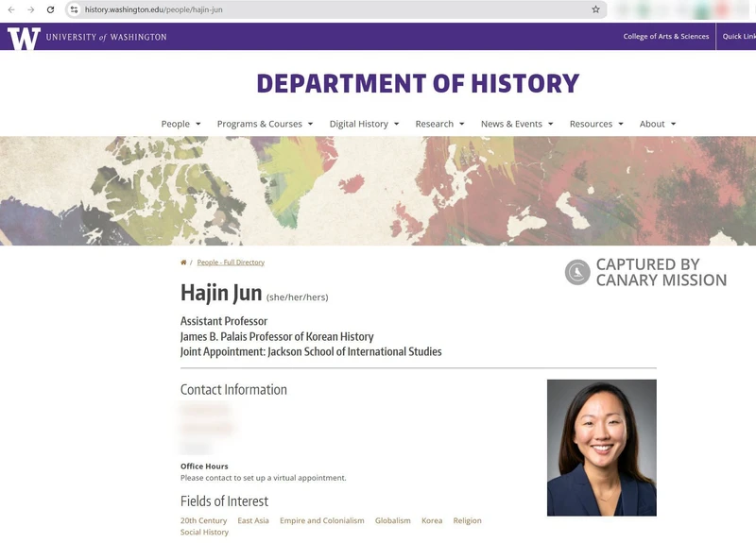This screenshot has width=756, height=543.
Task: Open site information icon in address bar
Action: 75,9
